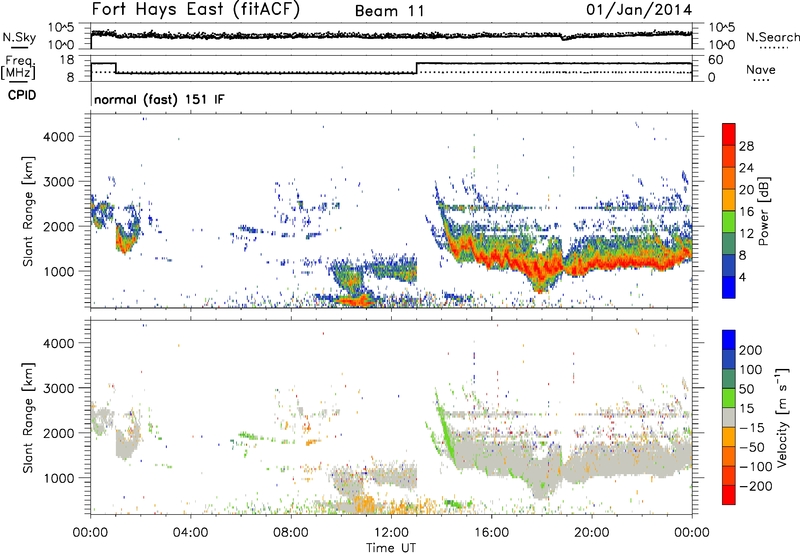The height and width of the screenshot is (554, 800).
Task: Click the '04:00' time axis tick label
Action: tap(190, 533)
